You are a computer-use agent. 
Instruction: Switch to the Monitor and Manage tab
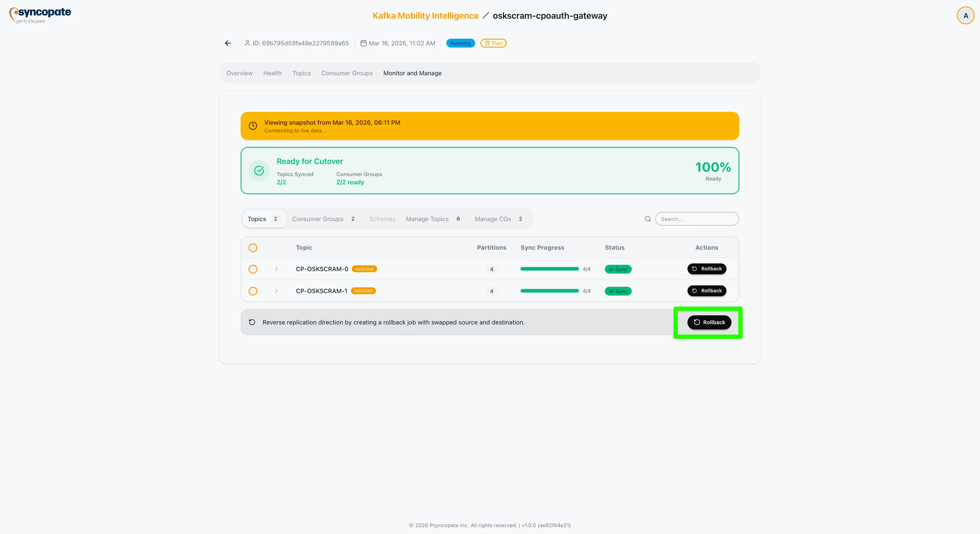tap(412, 73)
